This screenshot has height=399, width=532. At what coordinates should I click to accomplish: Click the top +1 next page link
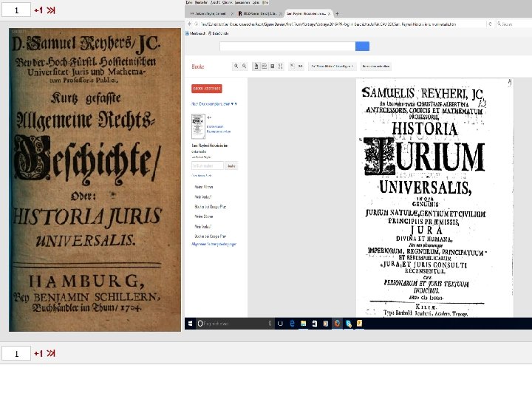click(38, 10)
